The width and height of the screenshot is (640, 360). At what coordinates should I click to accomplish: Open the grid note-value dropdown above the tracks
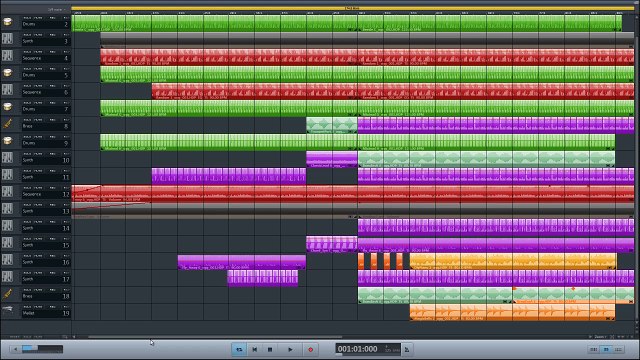56,9
